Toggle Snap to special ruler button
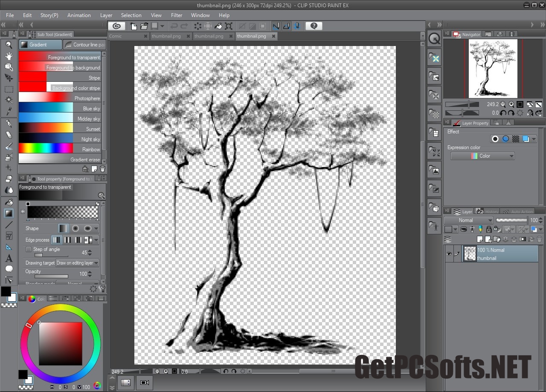This screenshot has width=546, height=392. 286,26
